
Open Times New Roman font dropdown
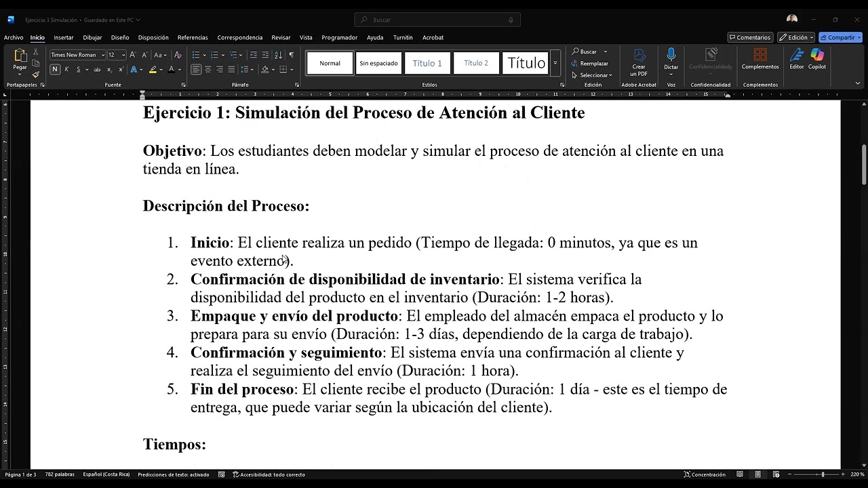(102, 55)
